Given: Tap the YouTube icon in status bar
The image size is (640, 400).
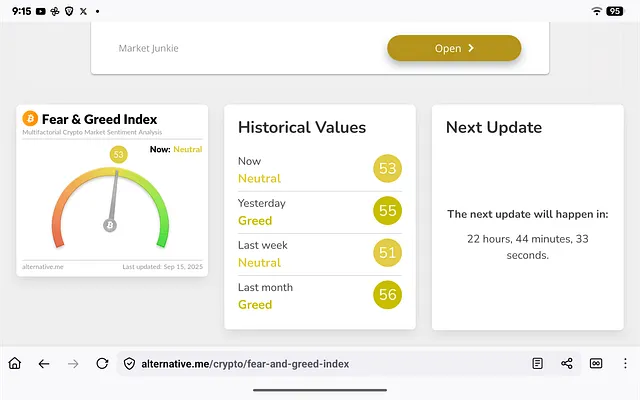Looking at the screenshot, I should (40, 11).
